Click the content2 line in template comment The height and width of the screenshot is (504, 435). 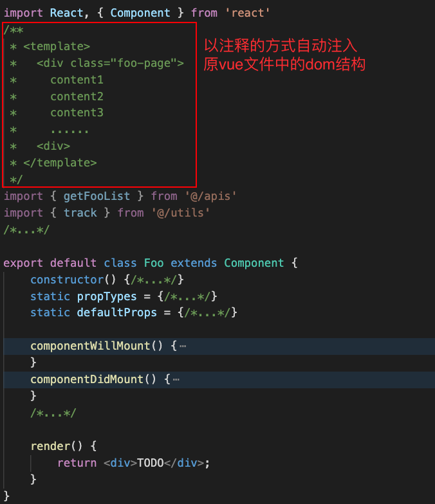coord(77,96)
